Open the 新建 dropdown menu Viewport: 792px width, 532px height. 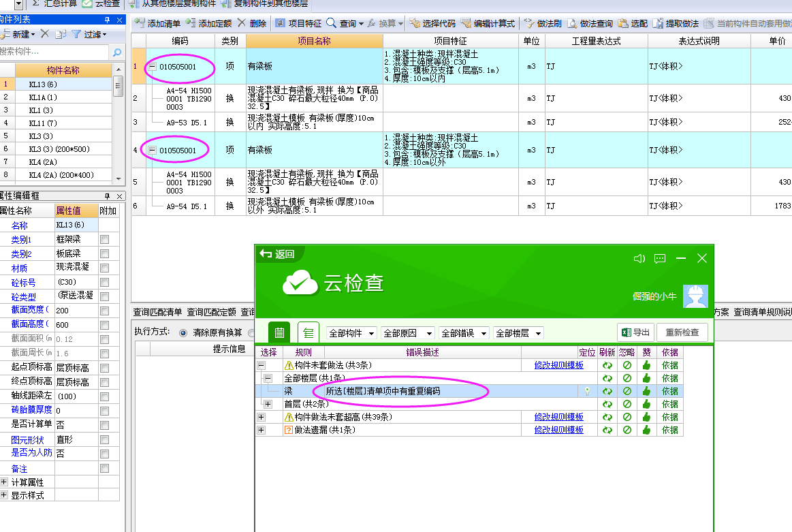[18, 34]
